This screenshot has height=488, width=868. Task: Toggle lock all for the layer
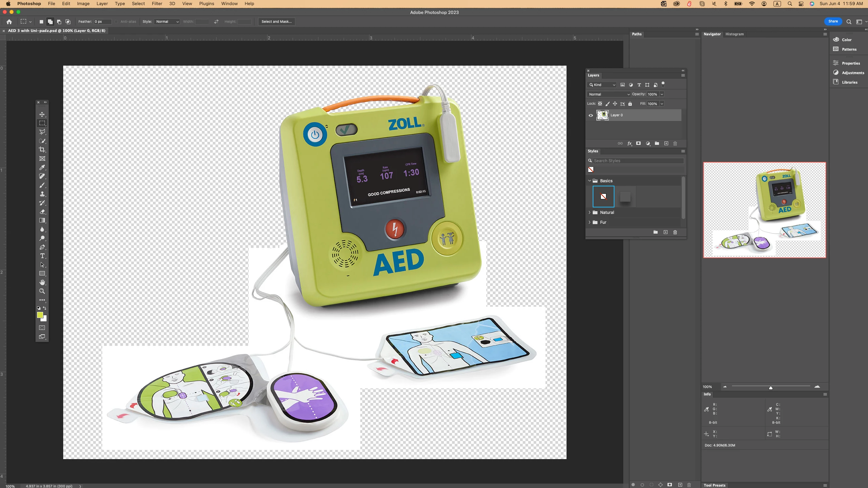pos(630,104)
